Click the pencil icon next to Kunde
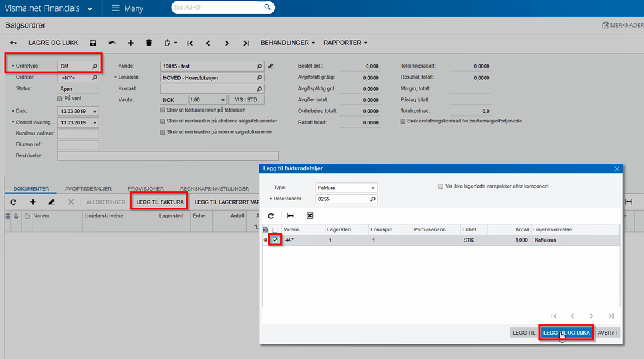This screenshot has height=359, width=644. [x=271, y=66]
